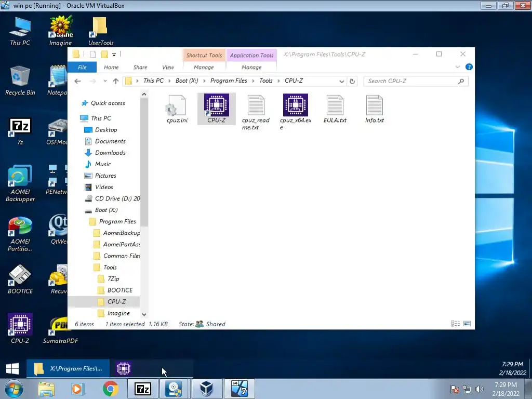The width and height of the screenshot is (532, 399).
Task: Expand chevron after This PC in path
Action: tap(169, 81)
